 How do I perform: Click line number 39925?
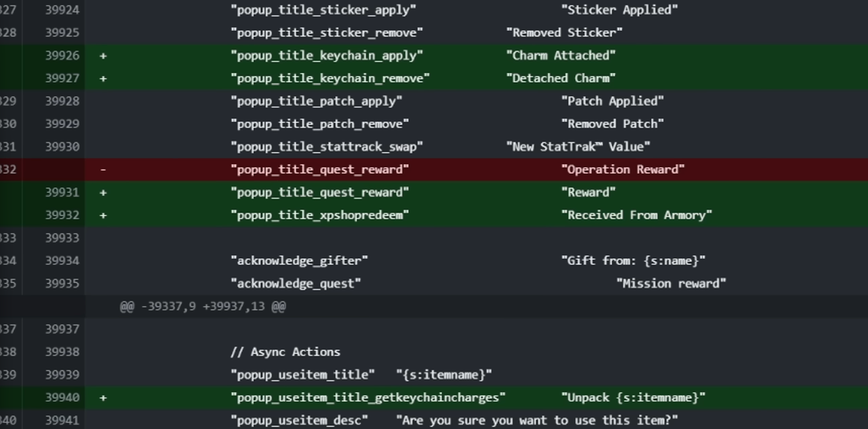(x=62, y=33)
